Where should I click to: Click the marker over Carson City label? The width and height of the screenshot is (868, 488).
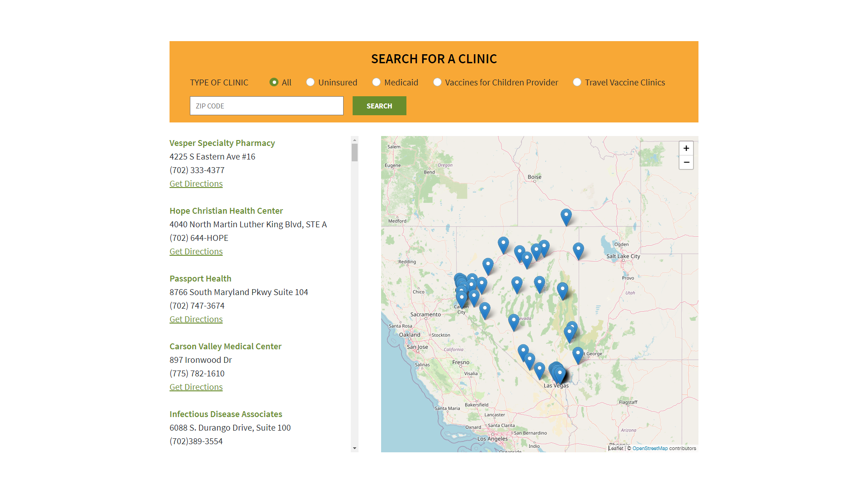pyautogui.click(x=461, y=299)
